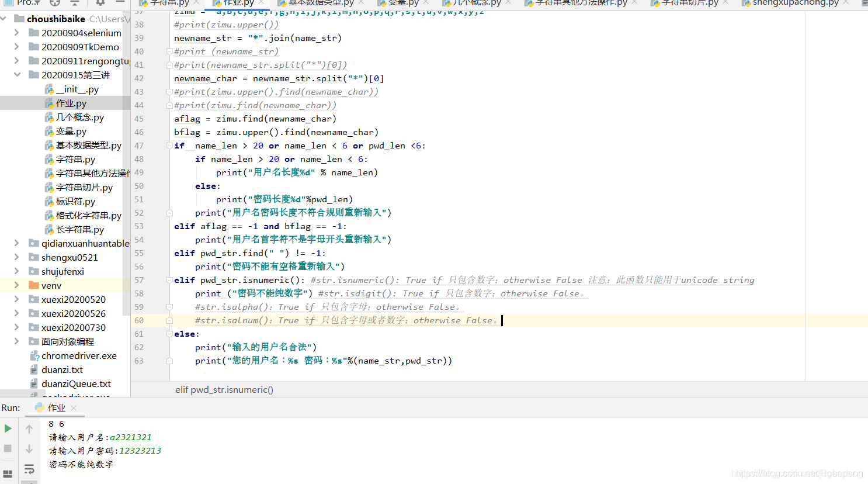This screenshot has width=868, height=484.
Task: Expand the 面向对象编程 folder arrow
Action: [17, 341]
